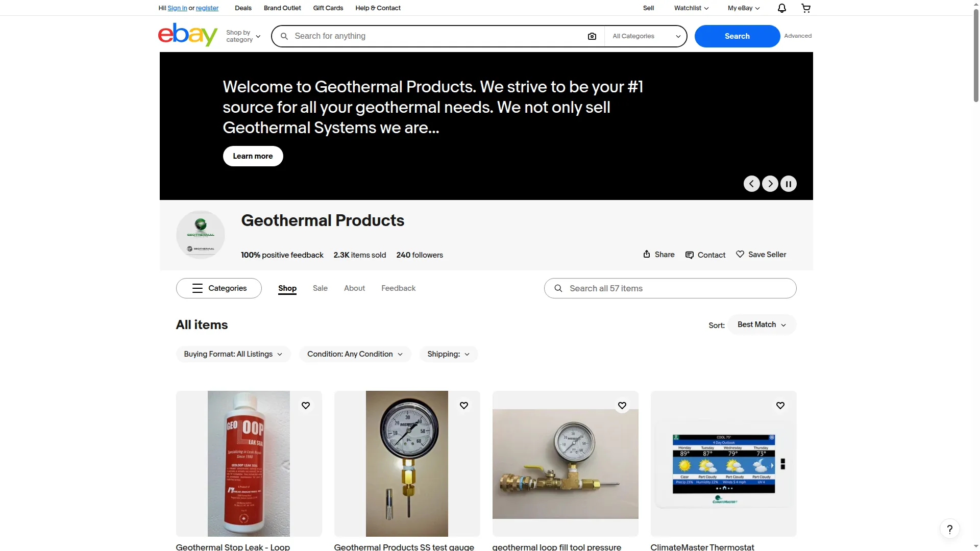
Task: Open the loop fill tool product image
Action: pos(565,464)
